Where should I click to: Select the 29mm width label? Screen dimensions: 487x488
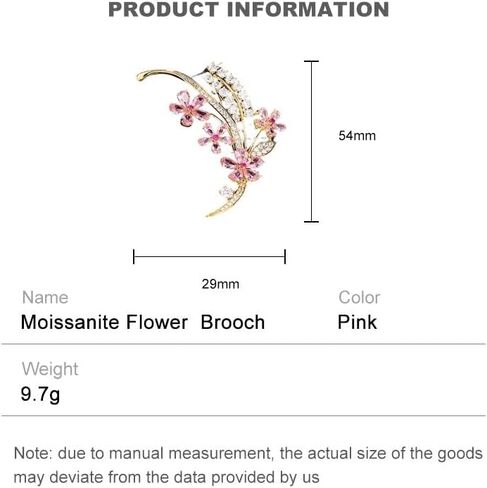click(220, 284)
